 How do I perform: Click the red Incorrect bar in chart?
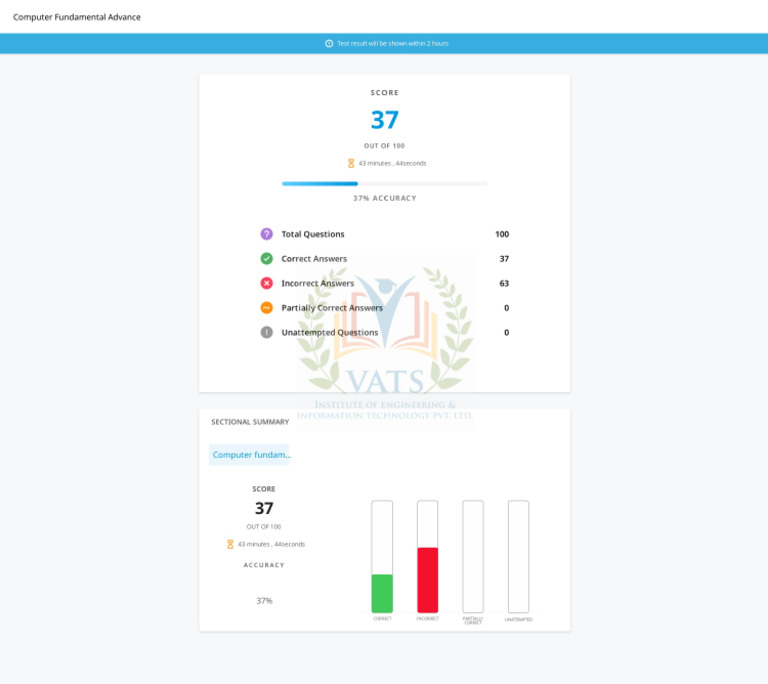[428, 580]
